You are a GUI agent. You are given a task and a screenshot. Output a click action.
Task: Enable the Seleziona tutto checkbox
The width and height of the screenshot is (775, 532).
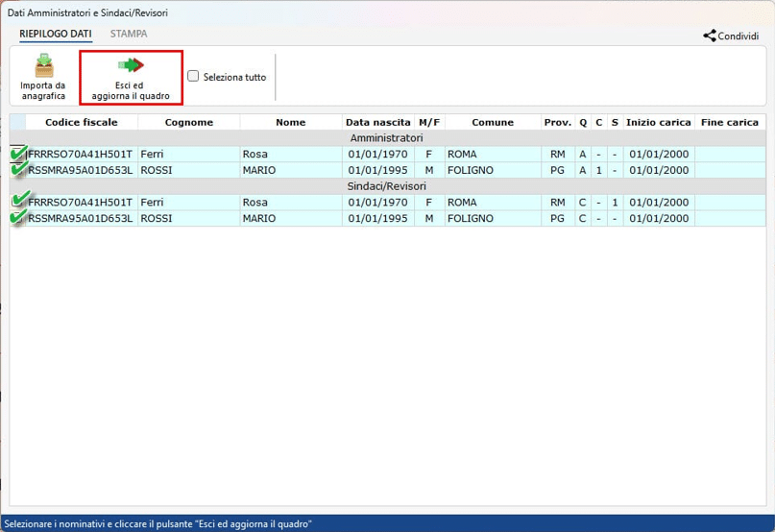[x=193, y=76]
